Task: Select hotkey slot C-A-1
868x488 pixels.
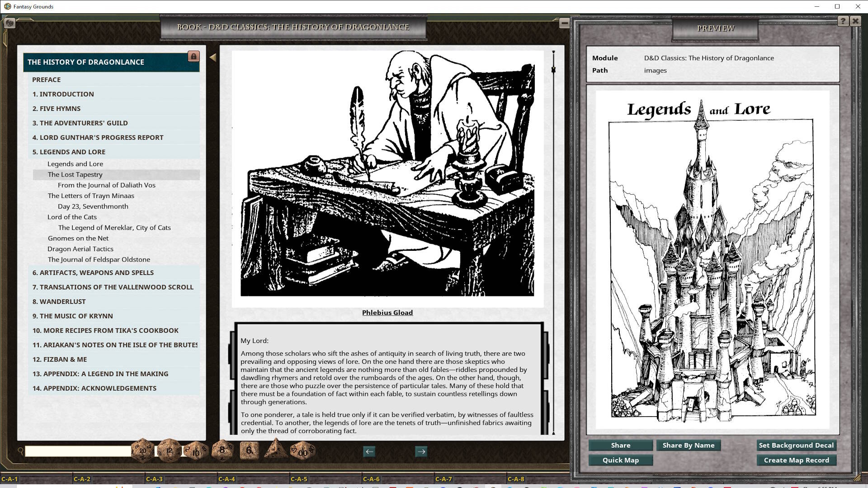Action: (x=36, y=479)
